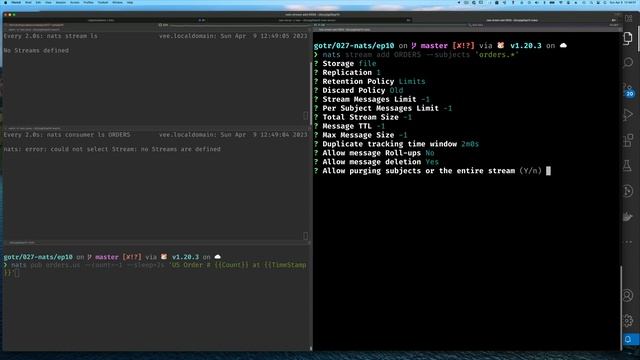Viewport: 640px width, 360px height.
Task: Click 'v1.20.3' Go version in right pane
Action: point(526,46)
